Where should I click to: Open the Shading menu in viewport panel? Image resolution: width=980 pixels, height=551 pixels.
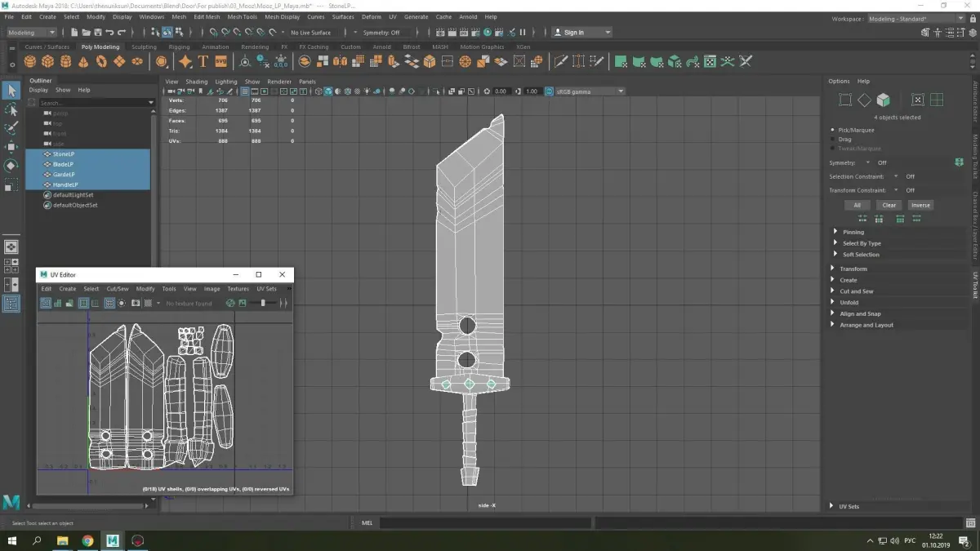[x=197, y=82]
